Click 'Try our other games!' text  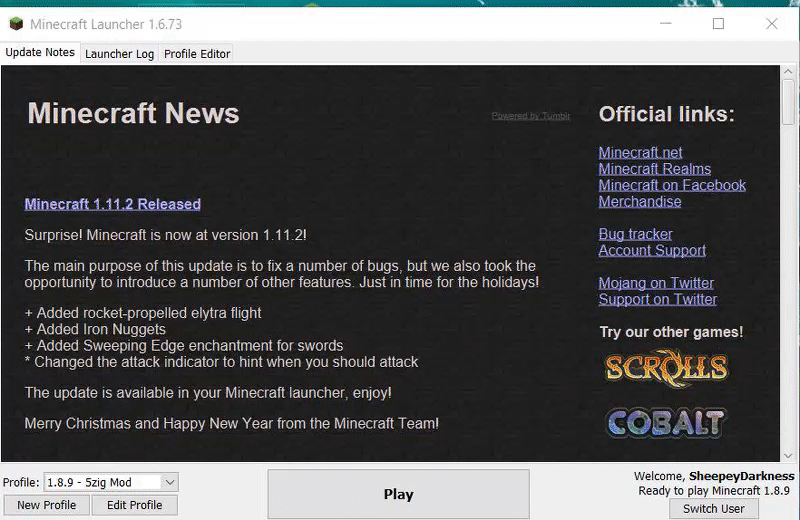point(671,332)
